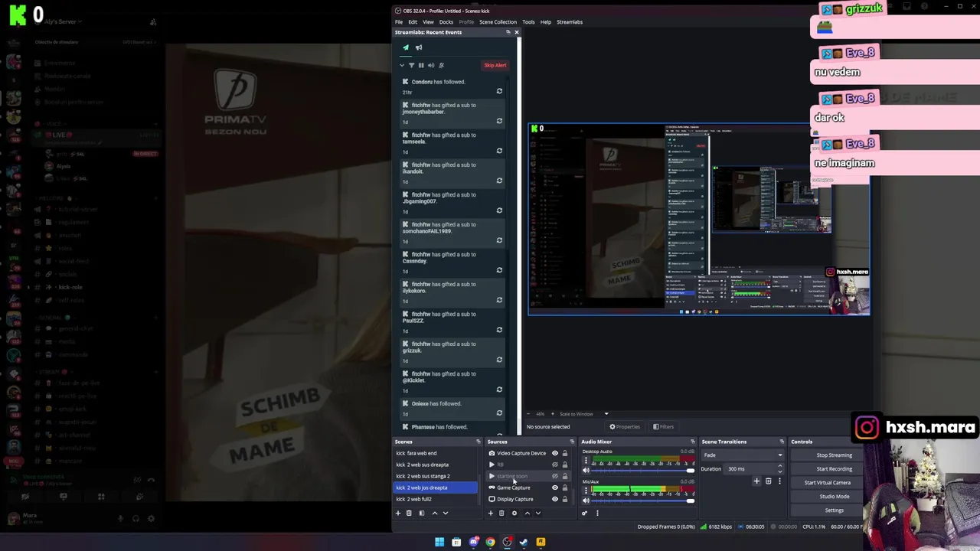
Task: Open Desktop Audio options three-dot menu
Action: pos(586,461)
